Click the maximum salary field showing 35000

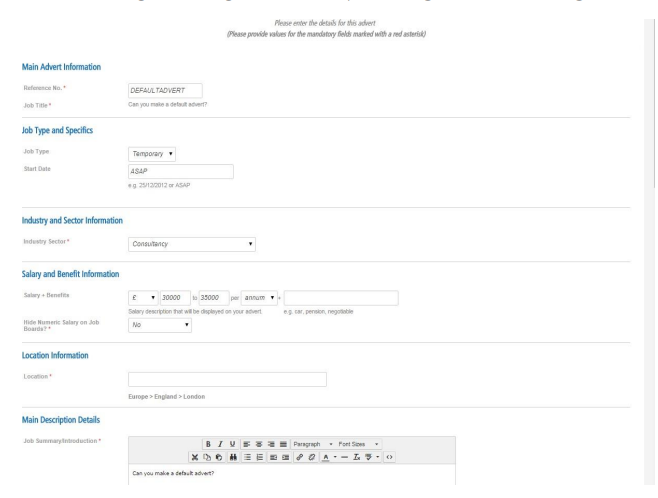tap(214, 298)
